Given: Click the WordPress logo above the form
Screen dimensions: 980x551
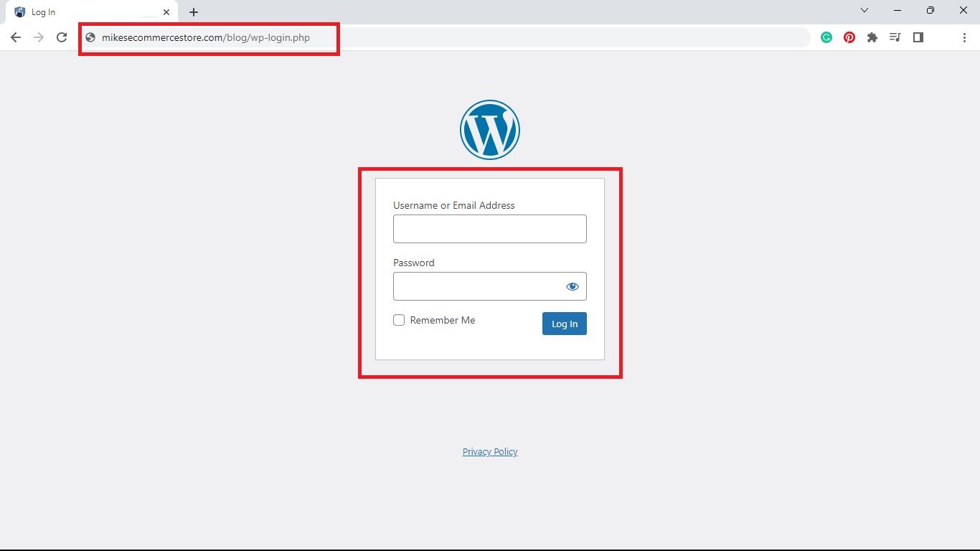Looking at the screenshot, I should [x=490, y=130].
